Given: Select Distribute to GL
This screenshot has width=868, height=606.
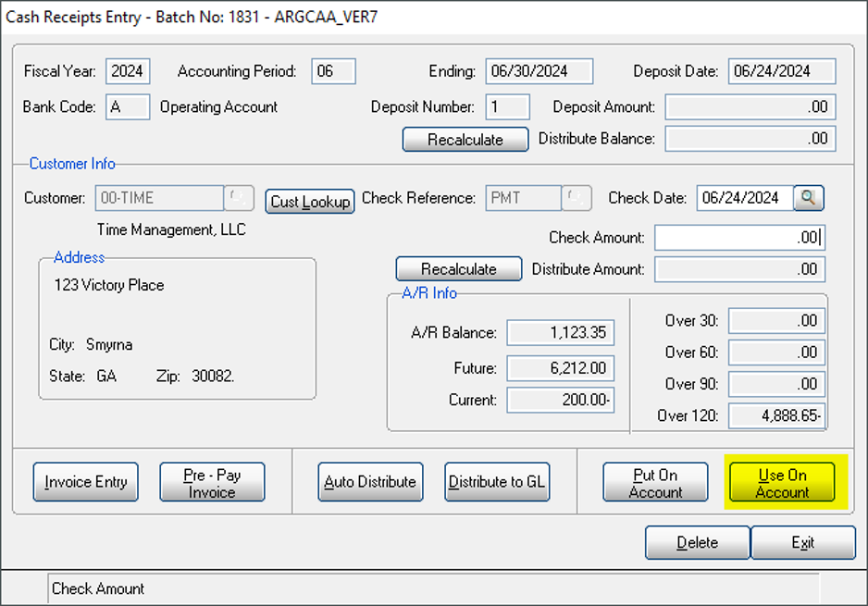Looking at the screenshot, I should (x=497, y=482).
